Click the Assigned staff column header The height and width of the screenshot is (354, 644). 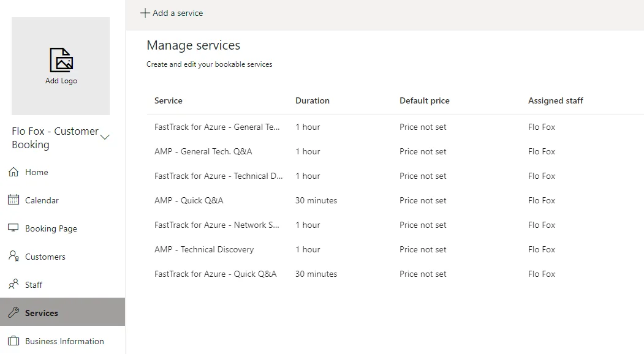(x=556, y=100)
